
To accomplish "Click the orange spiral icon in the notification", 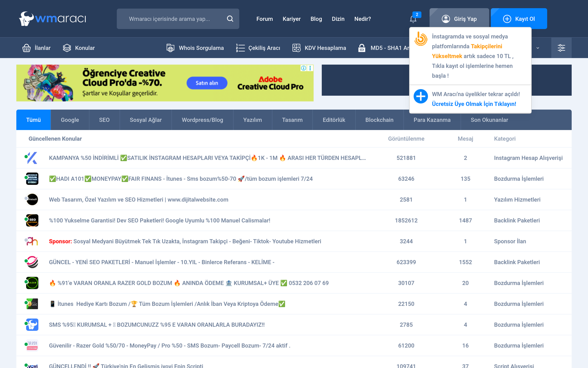I will (x=421, y=39).
